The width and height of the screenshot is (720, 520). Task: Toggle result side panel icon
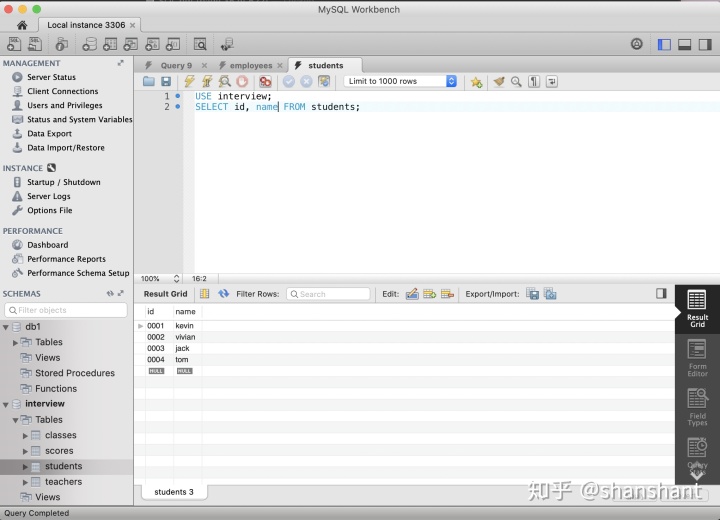click(661, 294)
